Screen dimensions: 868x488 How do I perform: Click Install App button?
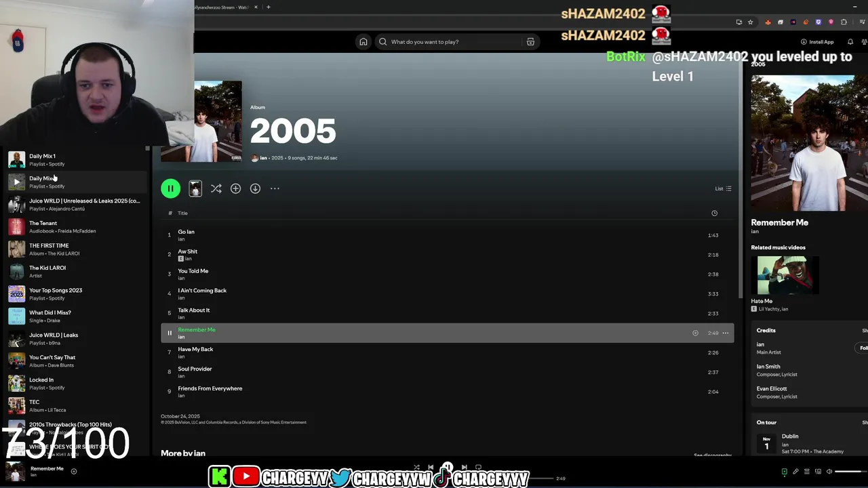[817, 42]
